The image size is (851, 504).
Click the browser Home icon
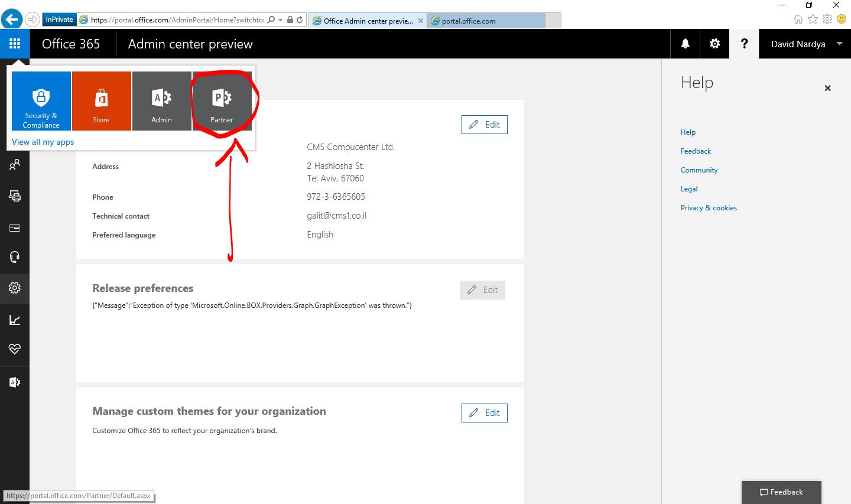pyautogui.click(x=798, y=19)
